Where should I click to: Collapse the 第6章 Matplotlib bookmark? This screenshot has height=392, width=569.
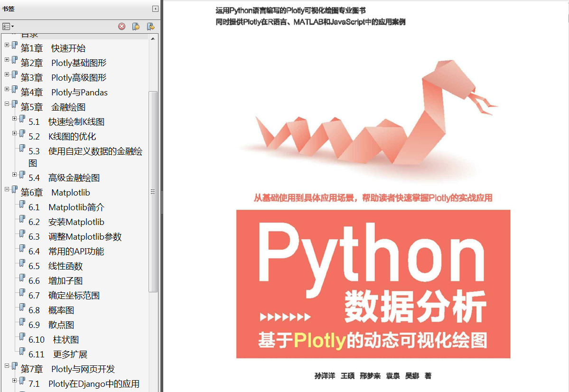(7, 189)
